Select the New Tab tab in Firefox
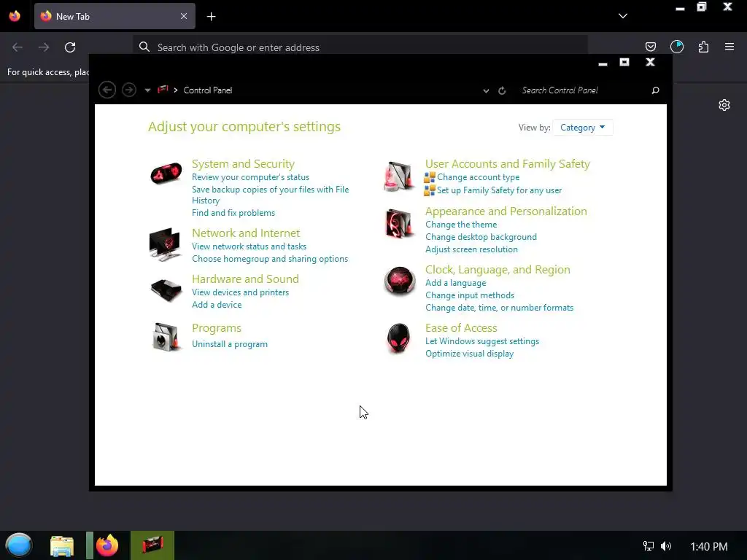 [115, 16]
